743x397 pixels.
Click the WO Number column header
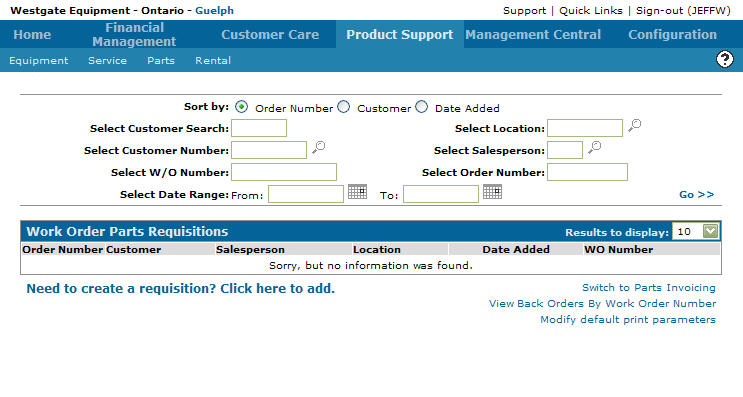[x=618, y=249]
